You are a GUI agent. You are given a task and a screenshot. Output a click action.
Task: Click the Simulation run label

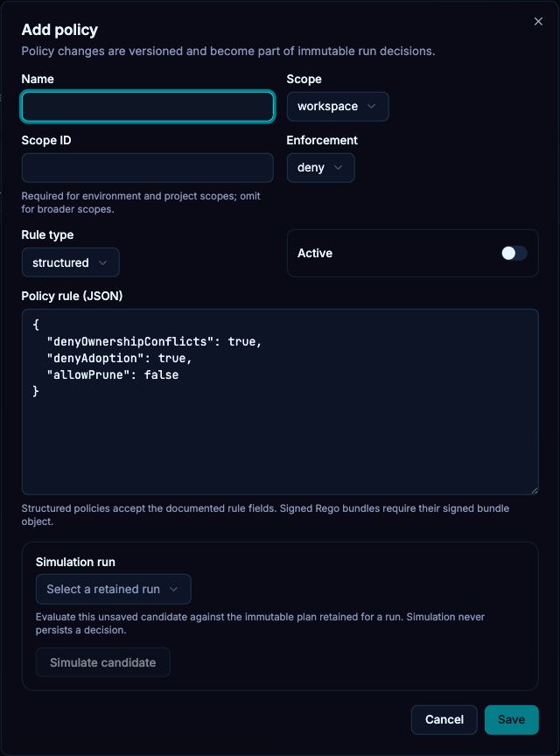click(x=75, y=562)
